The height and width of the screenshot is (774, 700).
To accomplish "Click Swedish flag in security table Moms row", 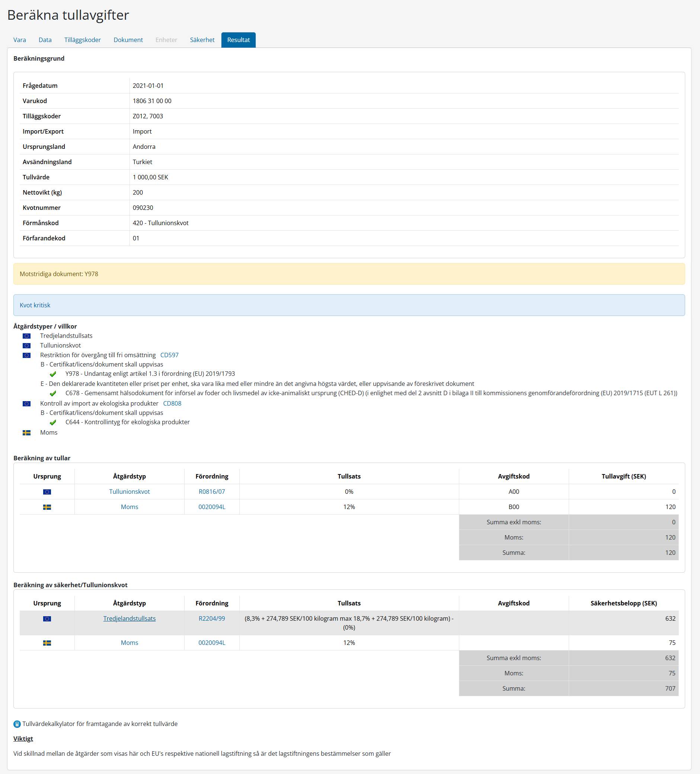I will click(47, 643).
